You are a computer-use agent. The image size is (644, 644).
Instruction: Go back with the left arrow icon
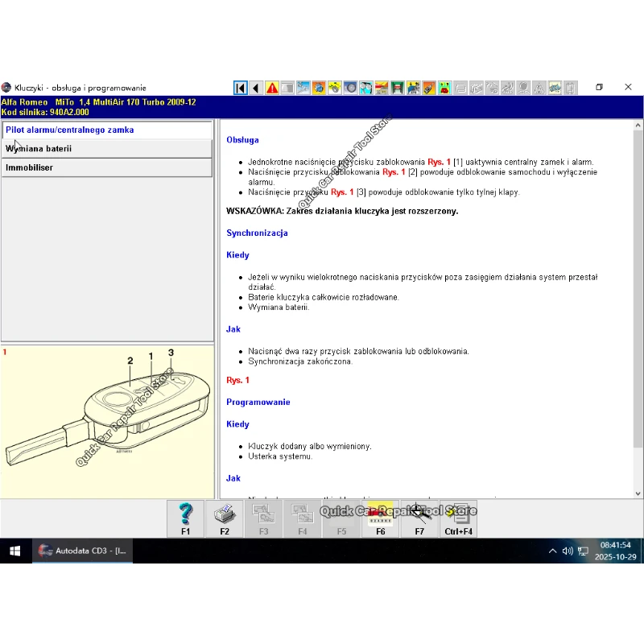click(x=256, y=88)
